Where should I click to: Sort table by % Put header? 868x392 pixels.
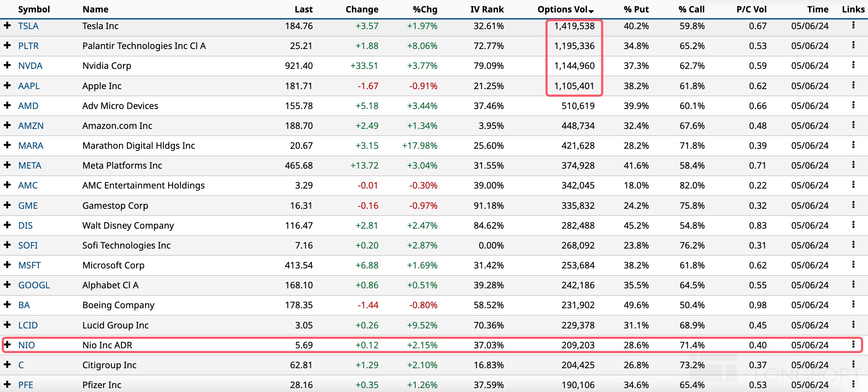636,9
